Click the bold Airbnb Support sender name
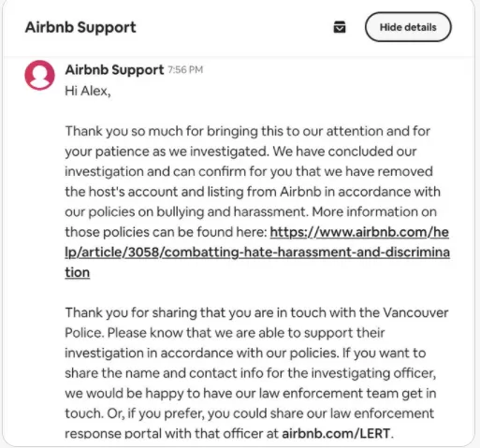Viewport: 480px width, 448px height. coord(114,70)
